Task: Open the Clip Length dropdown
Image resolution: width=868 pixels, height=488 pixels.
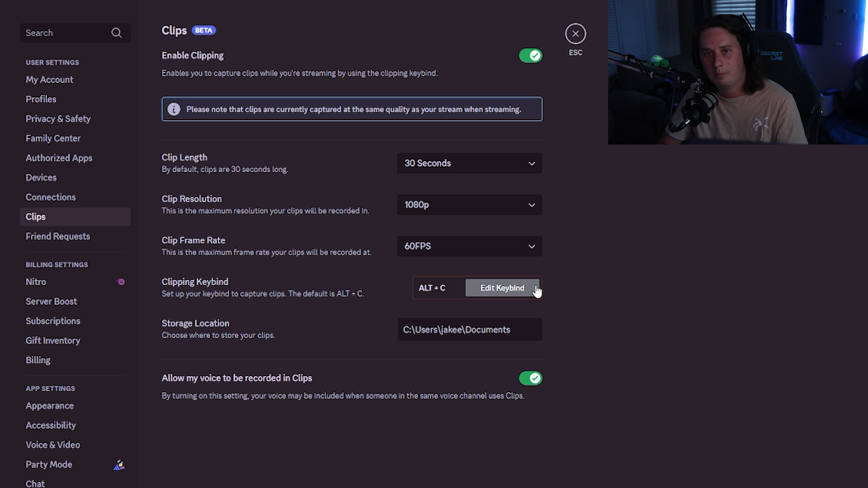Action: pos(469,163)
